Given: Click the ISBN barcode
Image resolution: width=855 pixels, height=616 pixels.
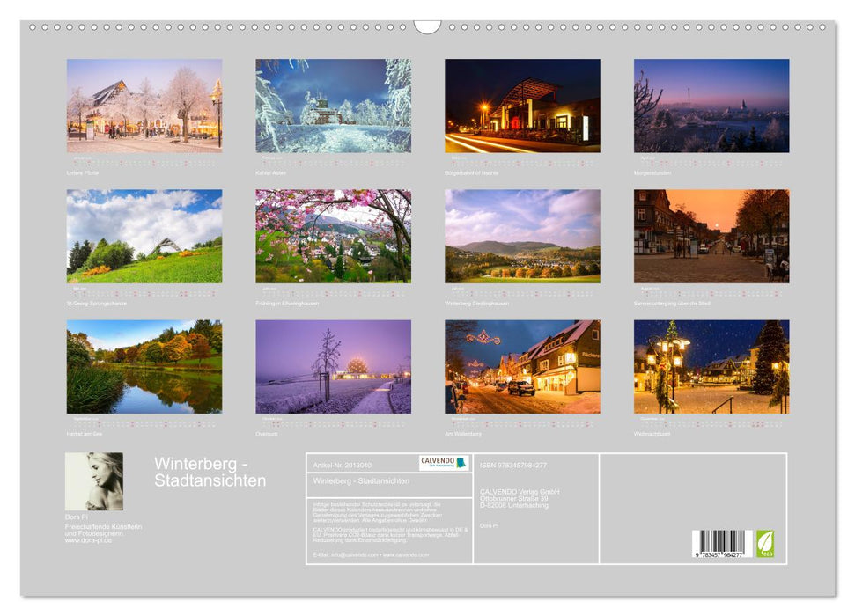Looking at the screenshot, I should 721,545.
